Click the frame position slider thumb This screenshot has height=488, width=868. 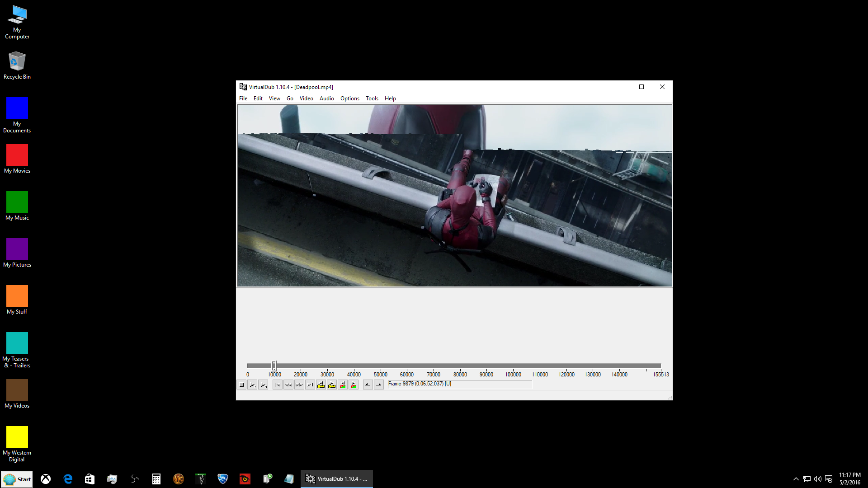tap(274, 366)
